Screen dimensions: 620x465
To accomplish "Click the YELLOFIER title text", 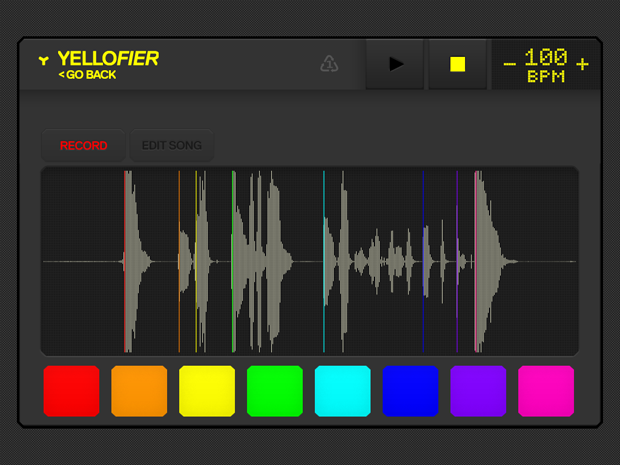I will [x=108, y=59].
